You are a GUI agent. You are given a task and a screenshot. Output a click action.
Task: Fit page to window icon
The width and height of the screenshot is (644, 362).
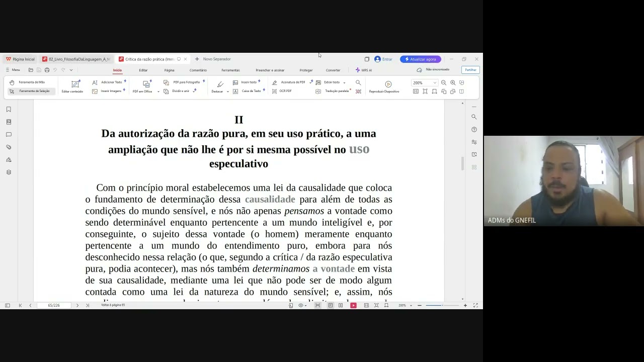pyautogui.click(x=425, y=92)
